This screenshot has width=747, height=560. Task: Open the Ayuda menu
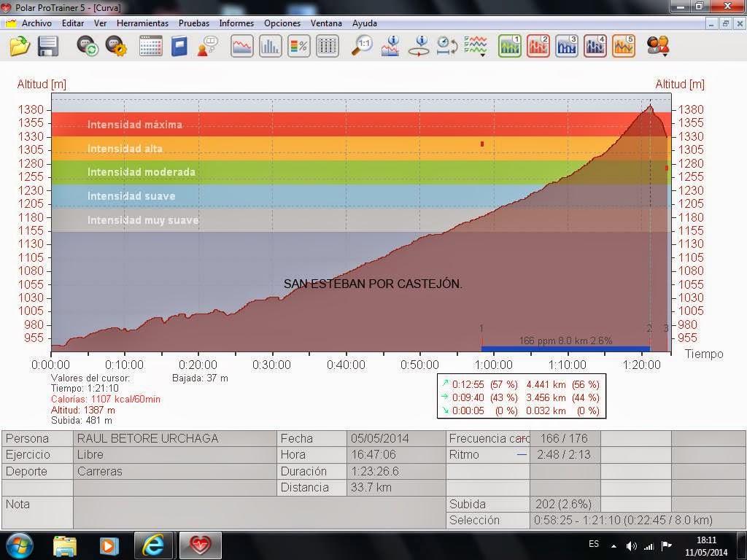click(365, 23)
